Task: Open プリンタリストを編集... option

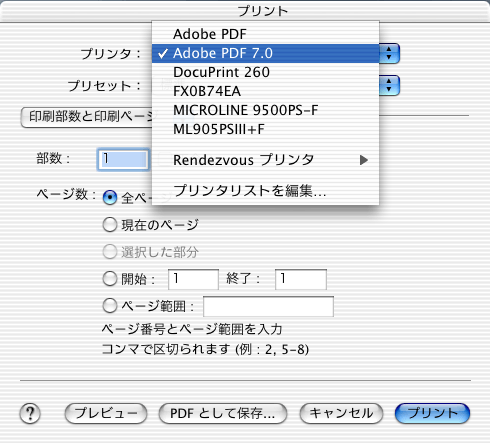Action: tap(265, 191)
